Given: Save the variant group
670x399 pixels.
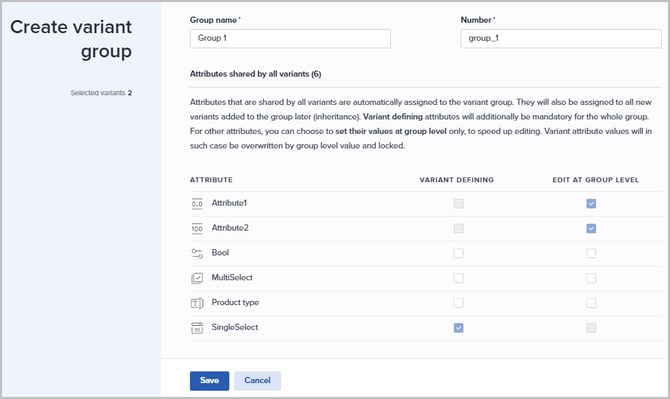Looking at the screenshot, I should pyautogui.click(x=209, y=381).
